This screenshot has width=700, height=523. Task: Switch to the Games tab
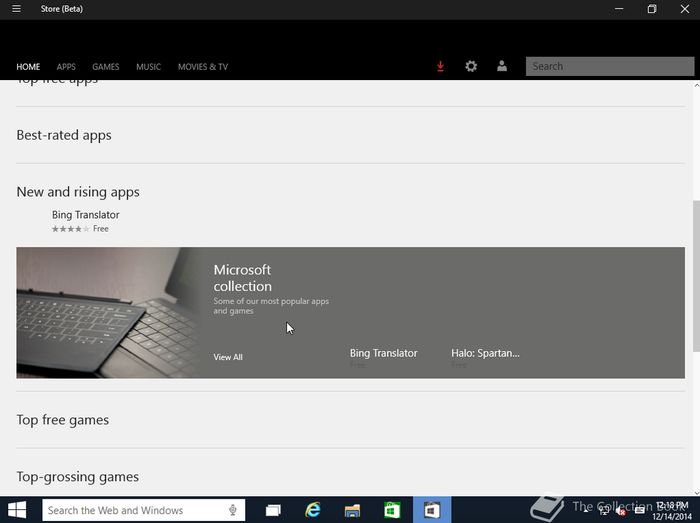[x=105, y=67]
